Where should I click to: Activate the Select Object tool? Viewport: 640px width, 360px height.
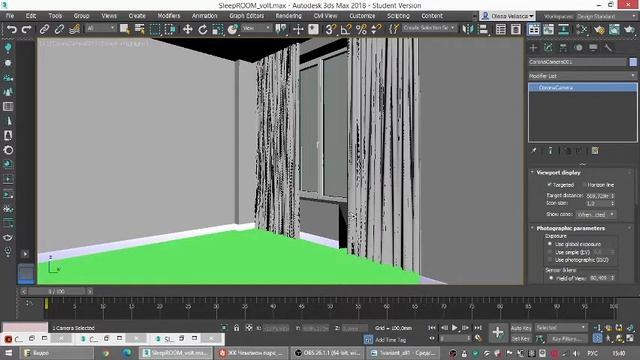pos(124,29)
